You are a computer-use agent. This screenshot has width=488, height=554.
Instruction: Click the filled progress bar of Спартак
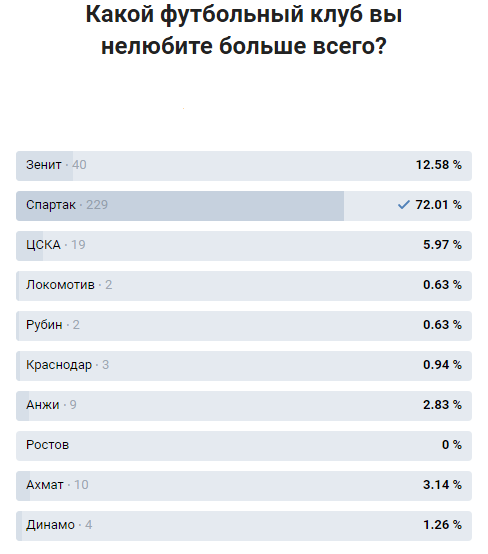pyautogui.click(x=180, y=206)
